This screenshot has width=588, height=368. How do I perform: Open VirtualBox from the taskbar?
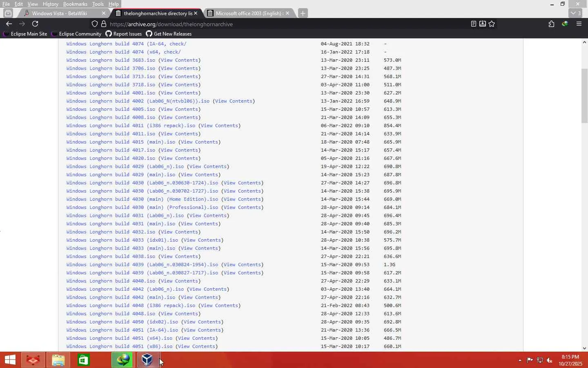point(148,360)
